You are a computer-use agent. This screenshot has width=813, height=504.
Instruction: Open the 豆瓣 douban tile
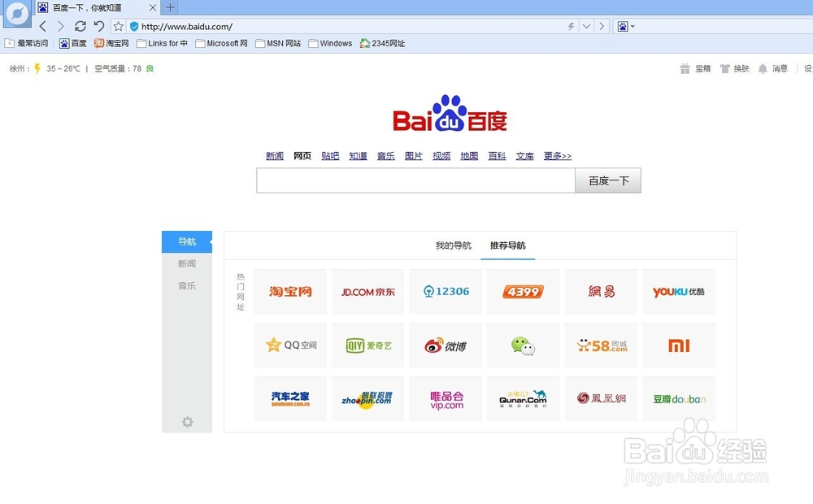click(679, 399)
